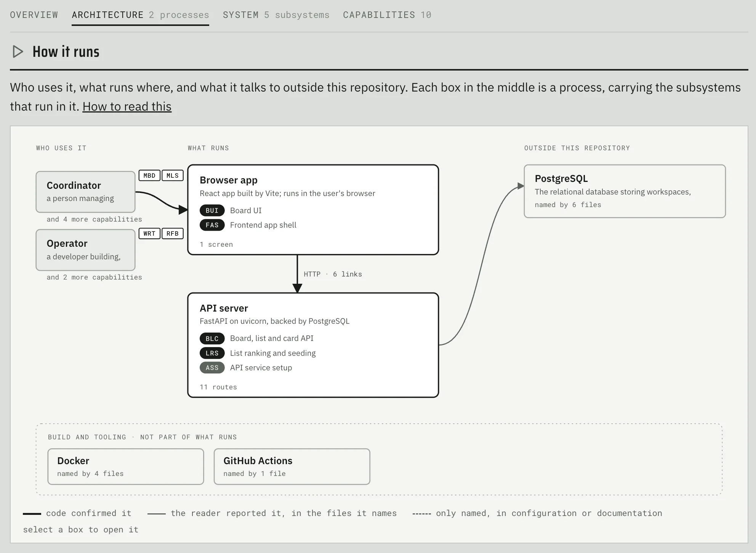Open the How to read this link
Viewport: 756px width, 553px height.
pyautogui.click(x=127, y=106)
